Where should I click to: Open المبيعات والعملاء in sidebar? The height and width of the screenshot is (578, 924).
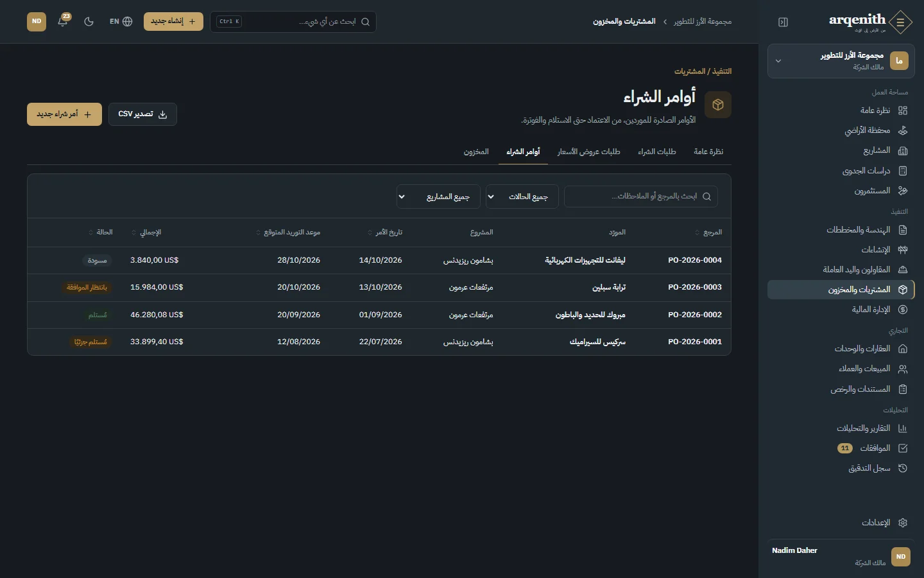click(x=841, y=369)
